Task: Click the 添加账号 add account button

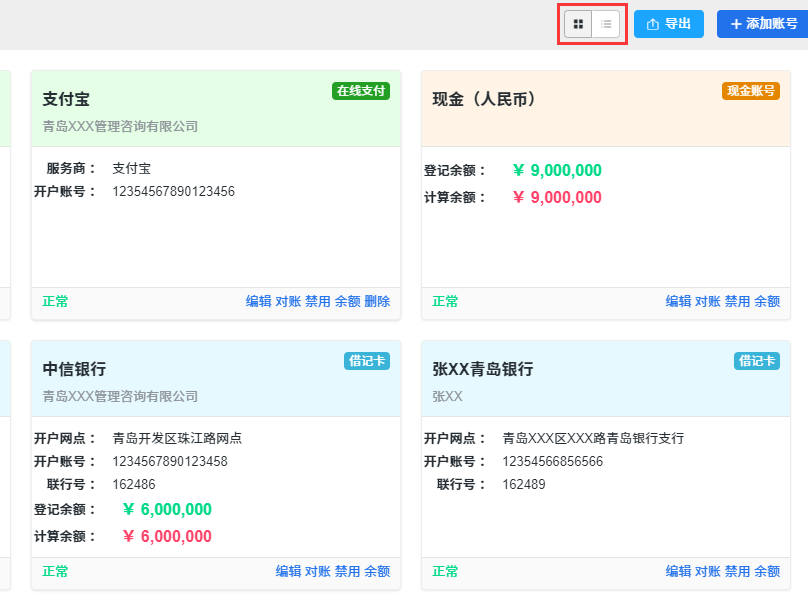Action: tap(763, 24)
